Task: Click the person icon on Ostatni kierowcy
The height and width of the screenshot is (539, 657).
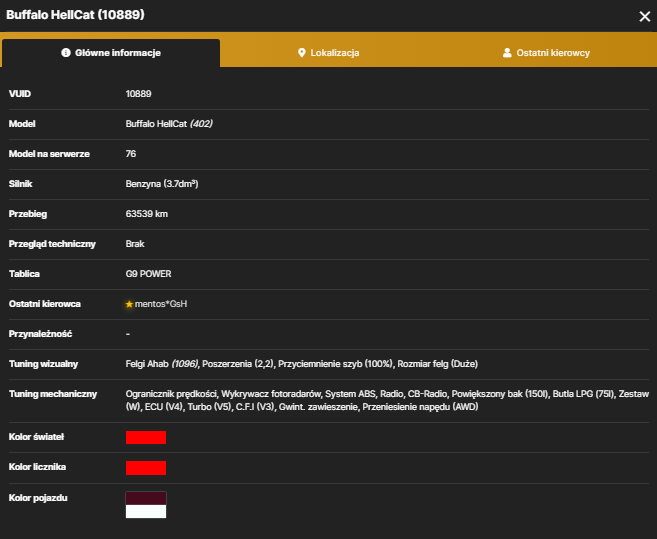Action: coord(507,53)
